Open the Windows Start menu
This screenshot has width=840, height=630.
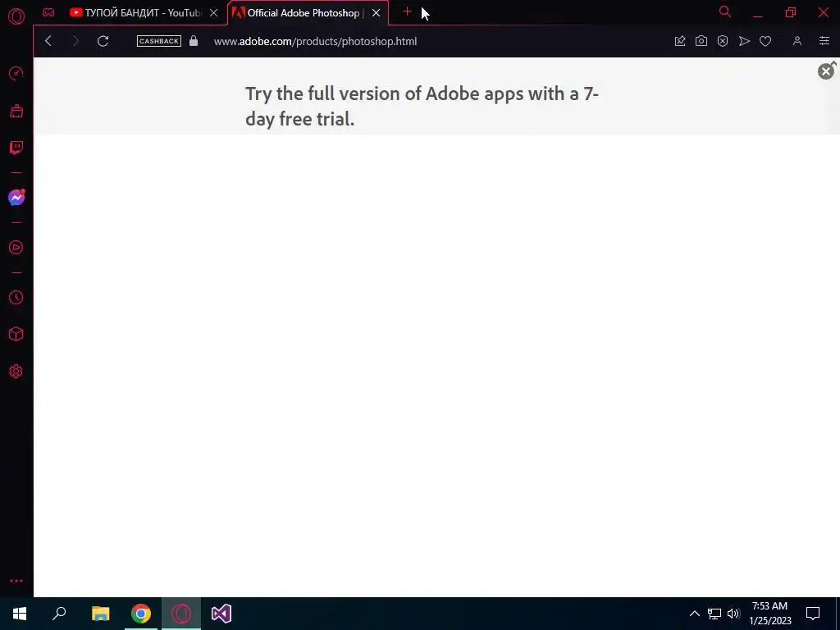click(x=20, y=614)
